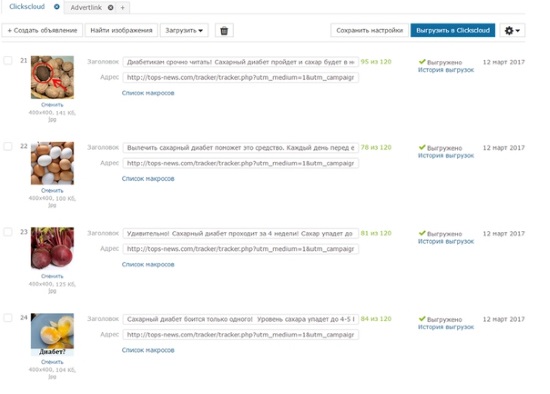
Task: Open the gear settings dropdown
Action: click(512, 31)
